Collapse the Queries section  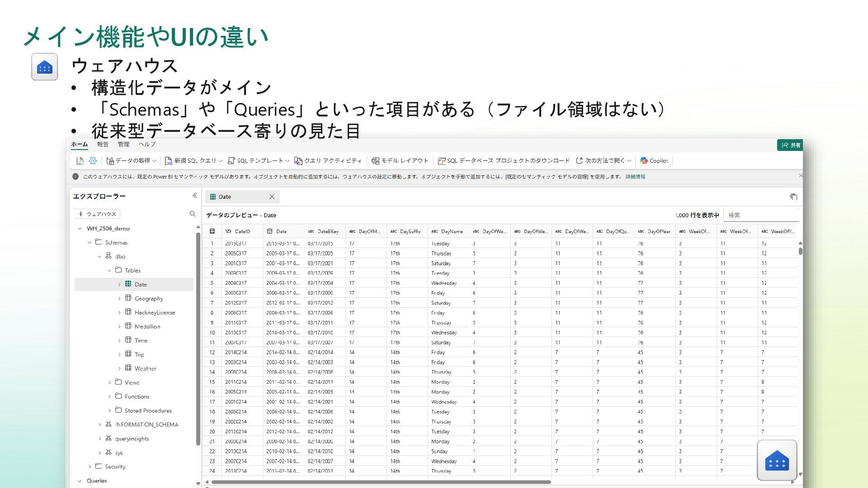coord(80,481)
